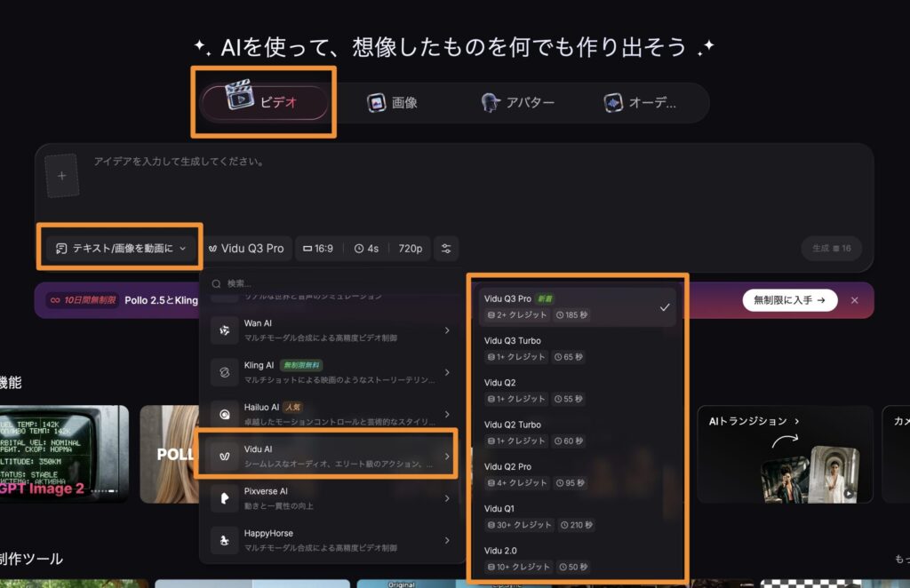Expand the HappyHorse model group
Viewport: 910px width, 588px height.
pos(331,540)
